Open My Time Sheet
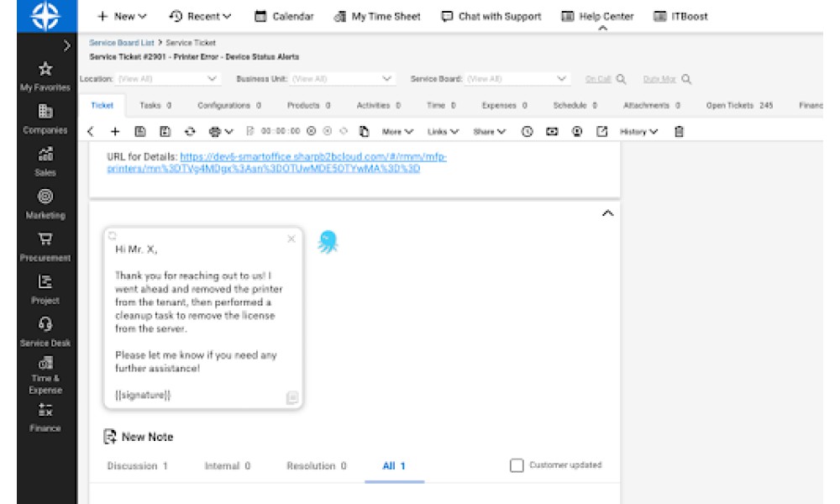 [x=377, y=17]
